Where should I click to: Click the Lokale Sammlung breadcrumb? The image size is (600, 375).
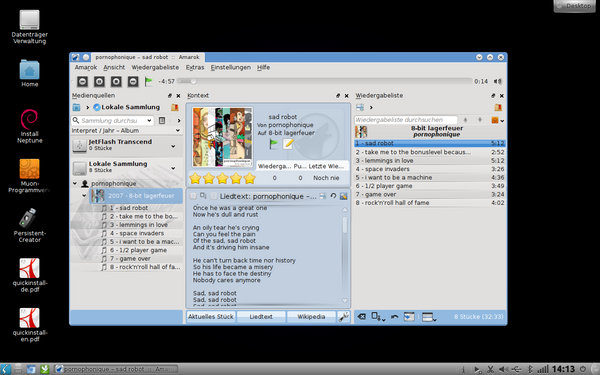click(127, 107)
